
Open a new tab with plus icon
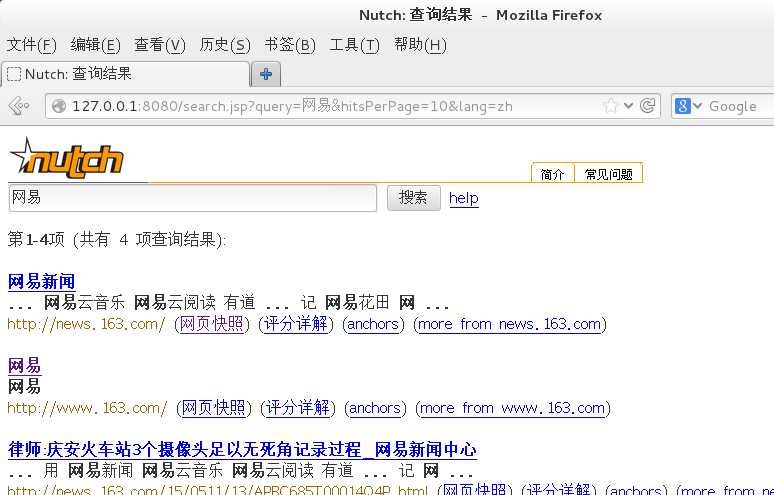[x=266, y=75]
